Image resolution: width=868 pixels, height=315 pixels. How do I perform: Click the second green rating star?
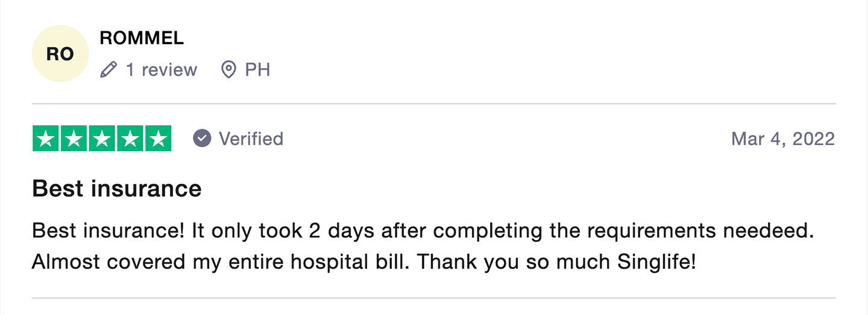pyautogui.click(x=74, y=139)
